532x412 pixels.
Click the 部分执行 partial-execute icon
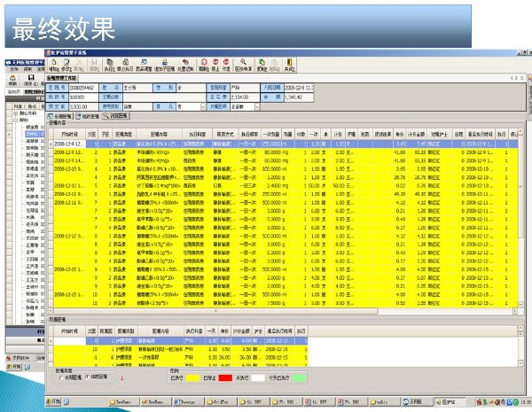(125, 65)
